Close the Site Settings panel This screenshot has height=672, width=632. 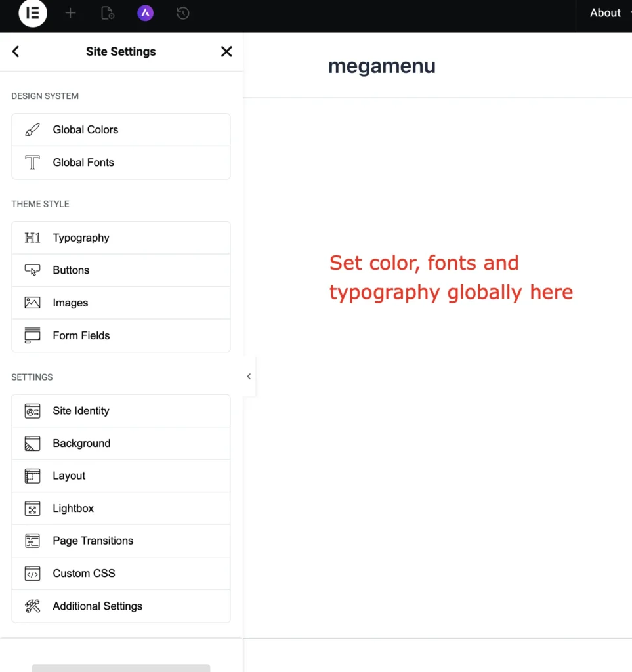(226, 51)
